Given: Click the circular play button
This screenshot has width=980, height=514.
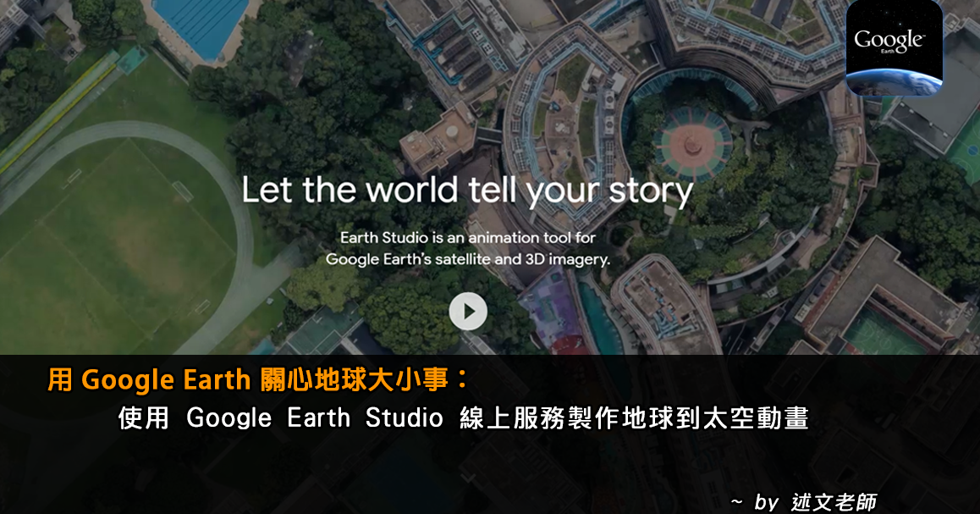Looking at the screenshot, I should (468, 312).
